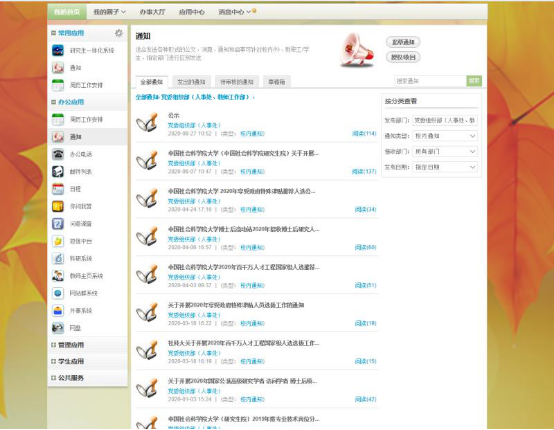Open the 接收部门 dropdown showing 所有部门
Image resolution: width=554 pixels, height=430 pixels.
pyautogui.click(x=445, y=152)
